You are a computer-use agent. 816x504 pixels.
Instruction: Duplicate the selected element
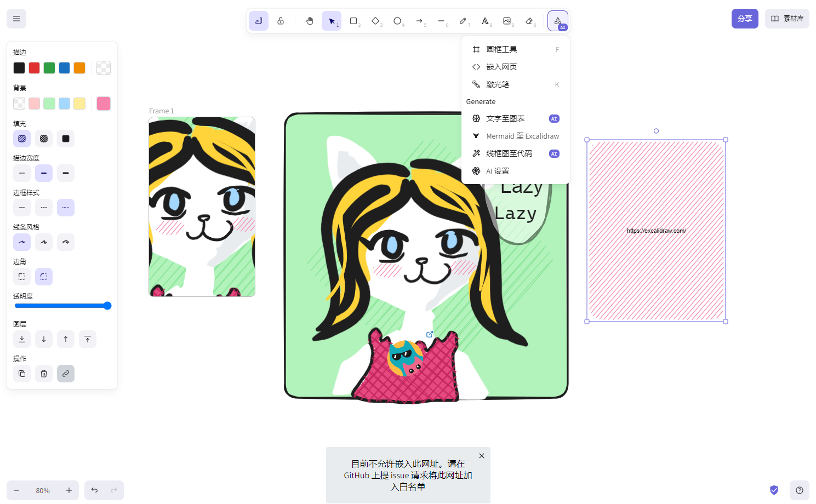[x=22, y=374]
